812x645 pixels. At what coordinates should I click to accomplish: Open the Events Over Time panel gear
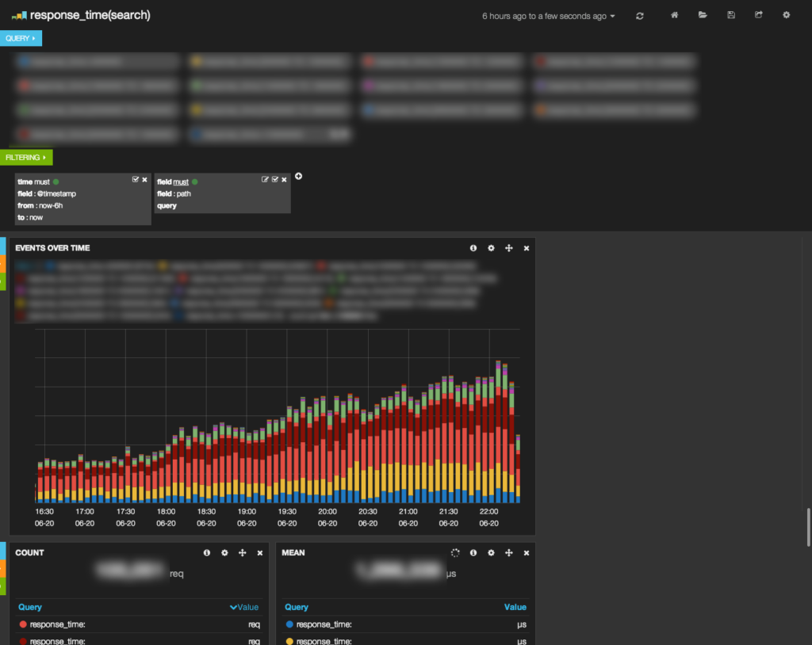tap(492, 248)
